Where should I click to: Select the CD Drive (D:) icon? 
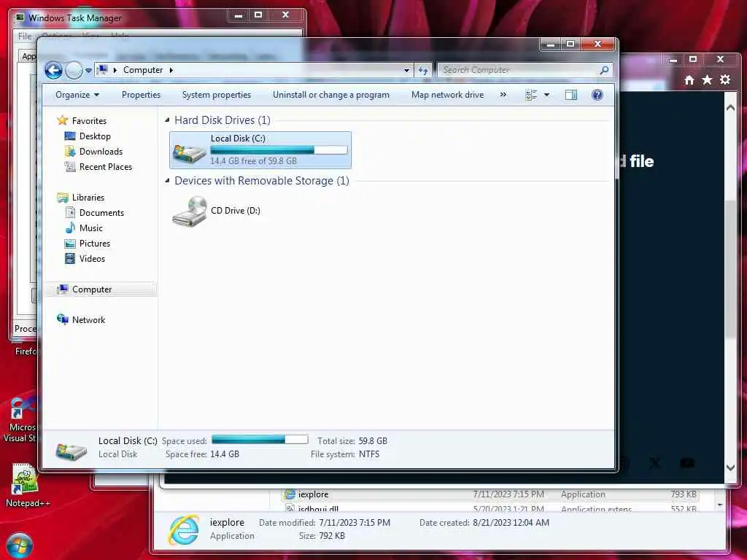click(x=189, y=211)
